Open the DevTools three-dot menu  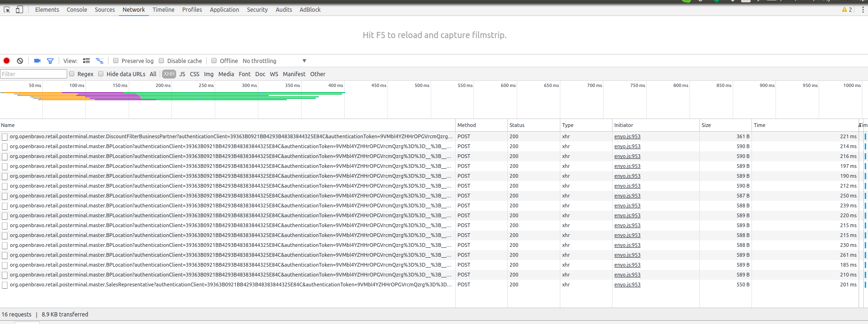click(x=862, y=9)
